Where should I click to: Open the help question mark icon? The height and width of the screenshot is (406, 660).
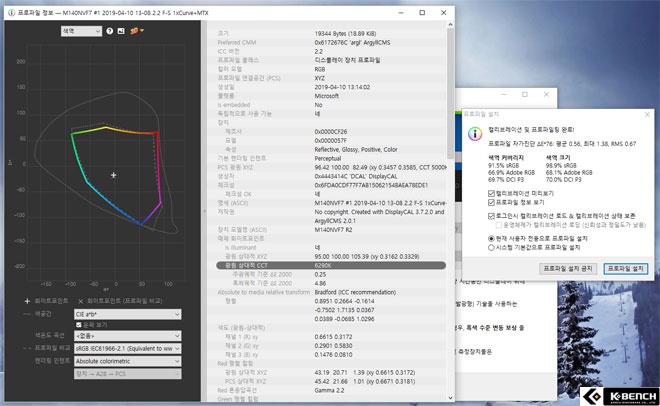click(x=109, y=31)
